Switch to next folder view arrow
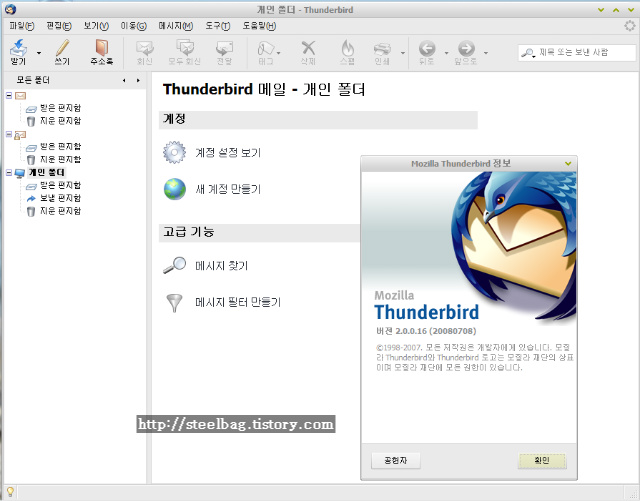Screen dimensions: 640x501 (x=138, y=80)
